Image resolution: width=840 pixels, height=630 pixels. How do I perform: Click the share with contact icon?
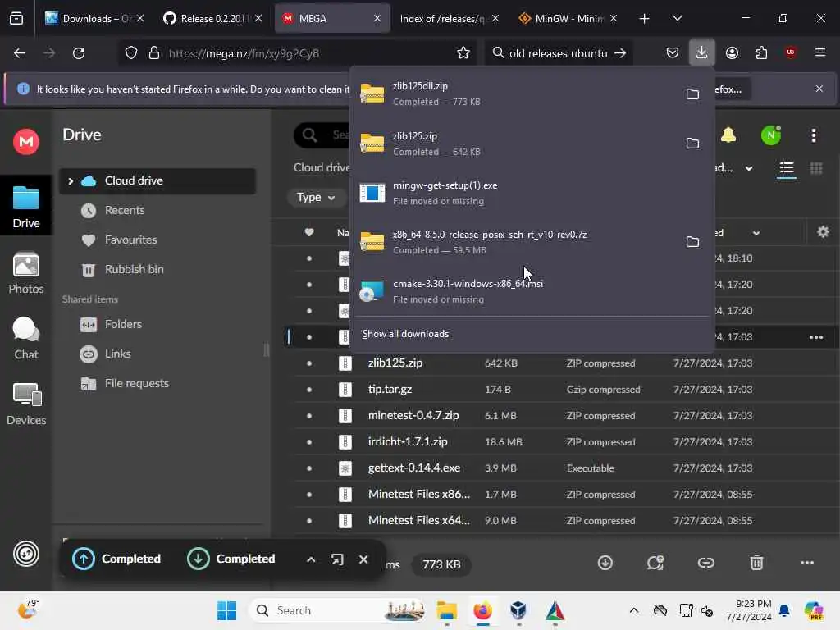[655, 563]
